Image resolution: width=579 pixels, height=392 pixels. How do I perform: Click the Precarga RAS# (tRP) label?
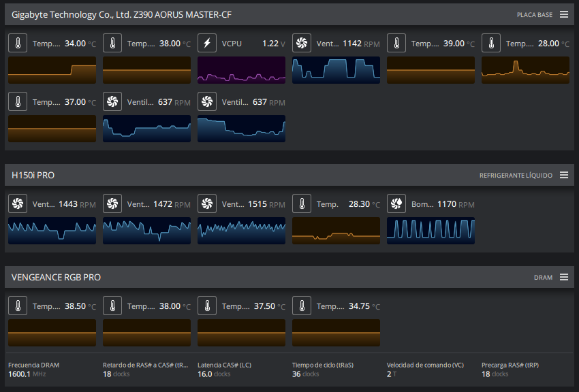(x=510, y=365)
